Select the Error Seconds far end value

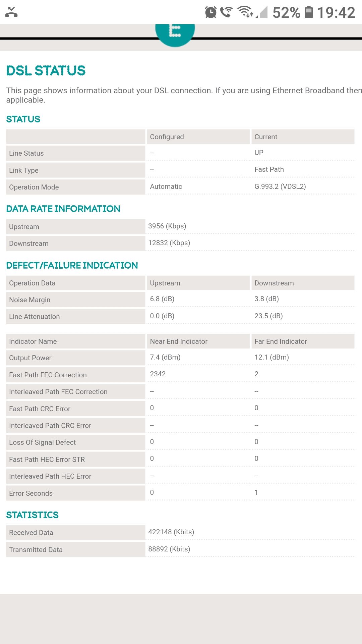tap(256, 492)
